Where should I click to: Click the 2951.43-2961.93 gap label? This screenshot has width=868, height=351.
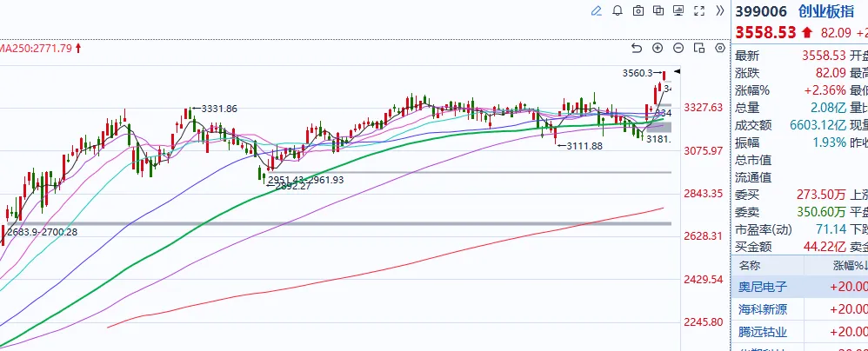tap(306, 180)
